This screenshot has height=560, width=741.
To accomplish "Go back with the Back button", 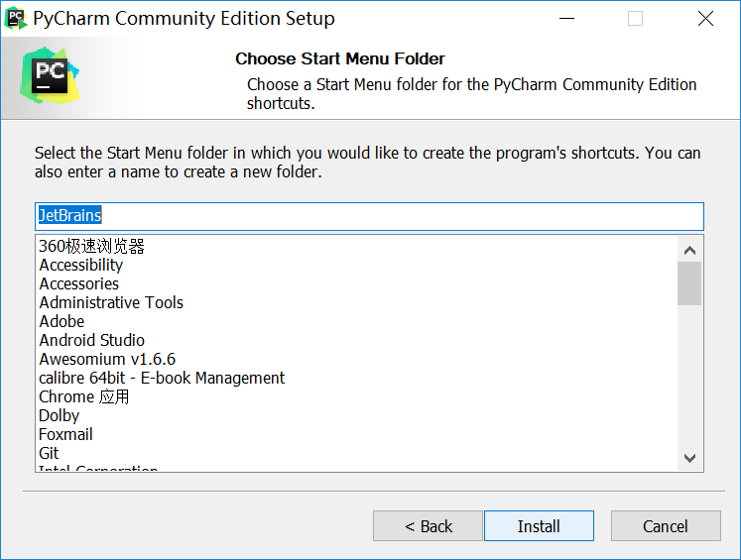I will [428, 526].
